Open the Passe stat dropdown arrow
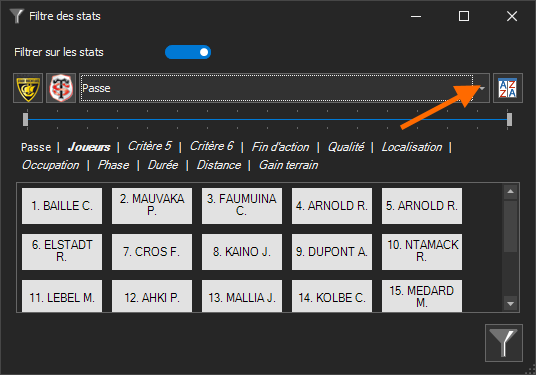This screenshot has width=536, height=375. point(482,88)
